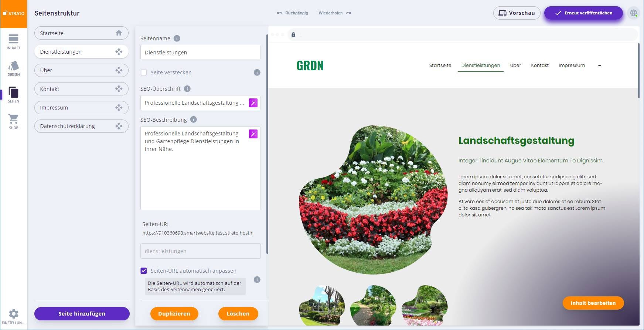This screenshot has width=644, height=330.
Task: Click the Rückgängig undo button
Action: (x=292, y=13)
